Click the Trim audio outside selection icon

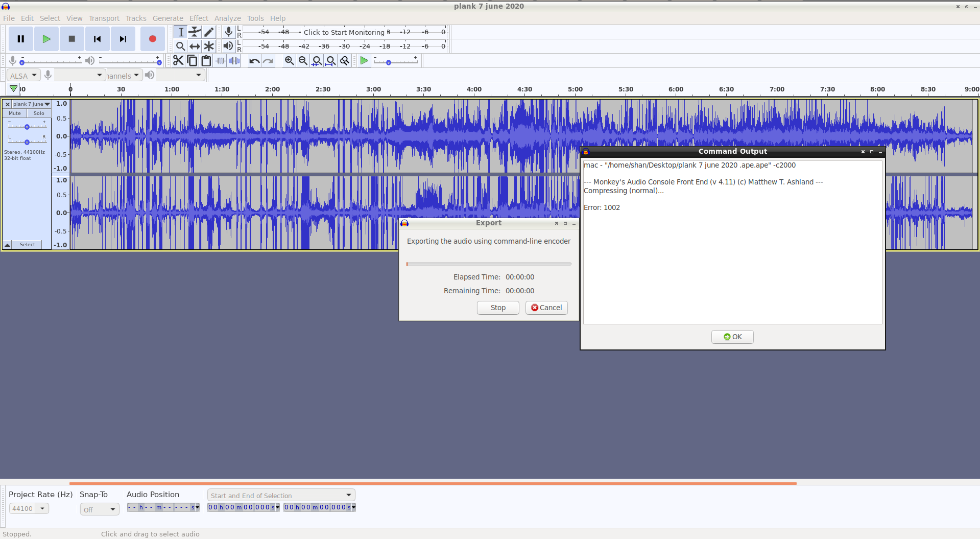(220, 61)
